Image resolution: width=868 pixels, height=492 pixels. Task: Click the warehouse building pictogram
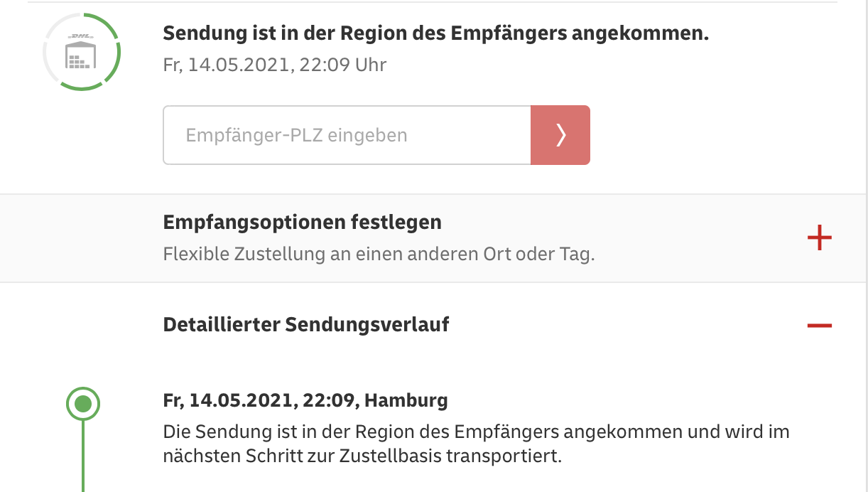point(80,57)
